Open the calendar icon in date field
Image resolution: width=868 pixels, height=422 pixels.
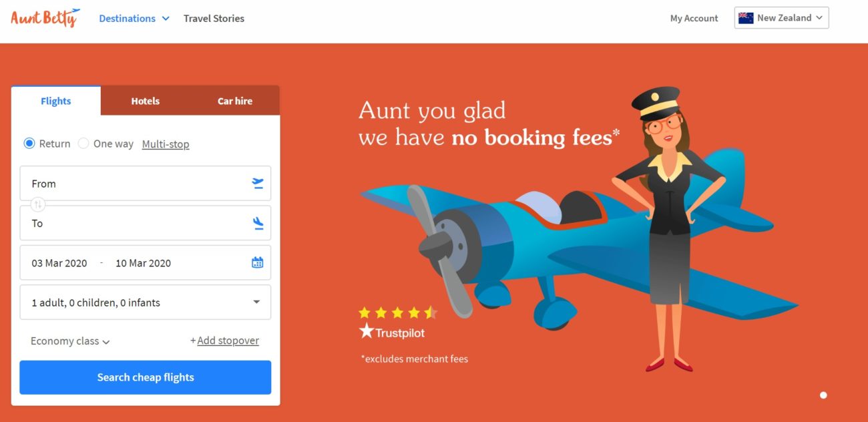pyautogui.click(x=258, y=262)
